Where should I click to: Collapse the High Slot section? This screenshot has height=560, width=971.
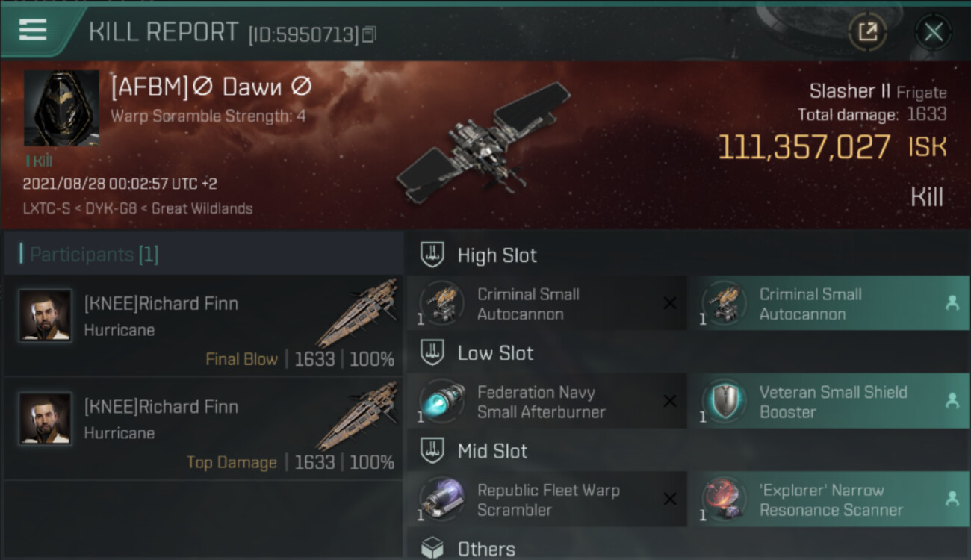[x=432, y=255]
